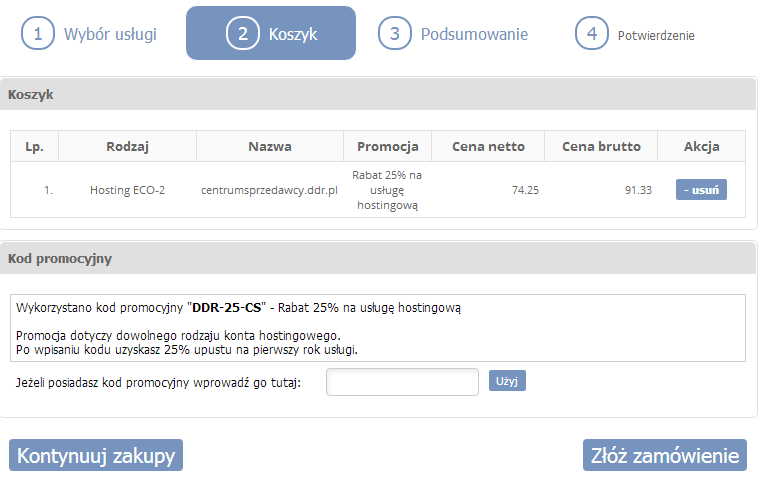Screen dimensions: 768x481
Task: Click the Cena brutto column header
Action: [x=601, y=147]
